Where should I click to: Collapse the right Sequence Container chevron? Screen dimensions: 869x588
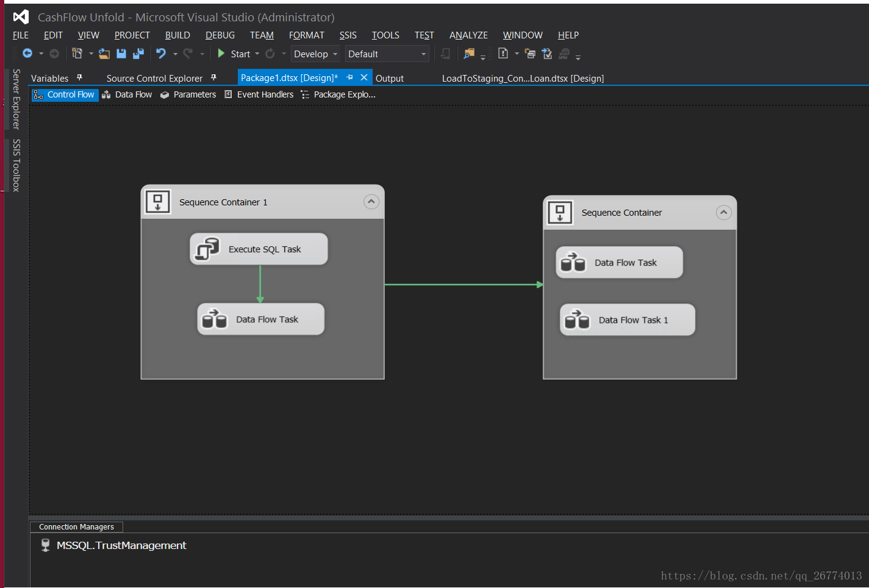point(724,212)
